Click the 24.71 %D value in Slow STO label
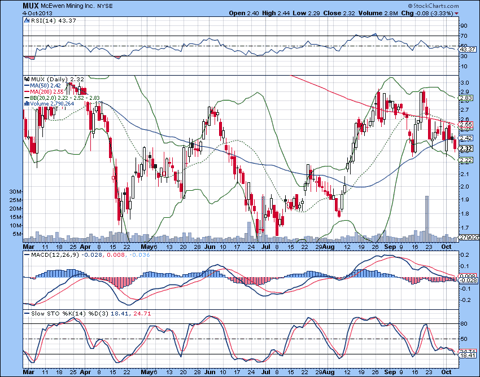 pos(142,314)
